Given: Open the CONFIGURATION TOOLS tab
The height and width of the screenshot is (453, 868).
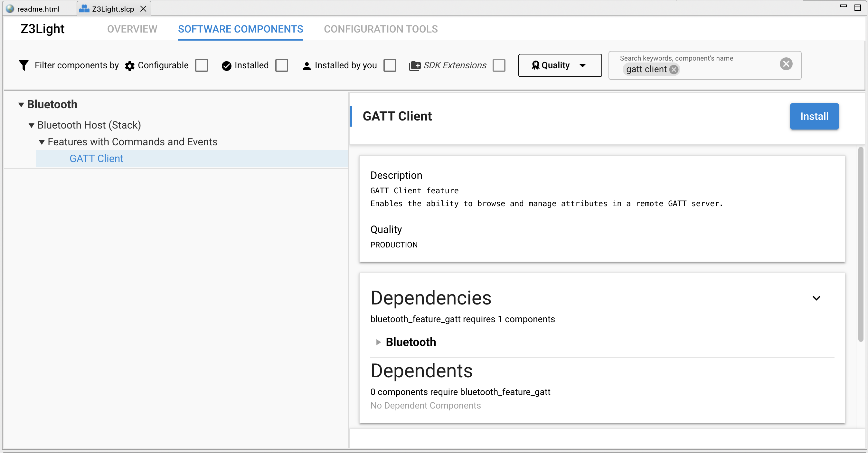Looking at the screenshot, I should point(381,29).
